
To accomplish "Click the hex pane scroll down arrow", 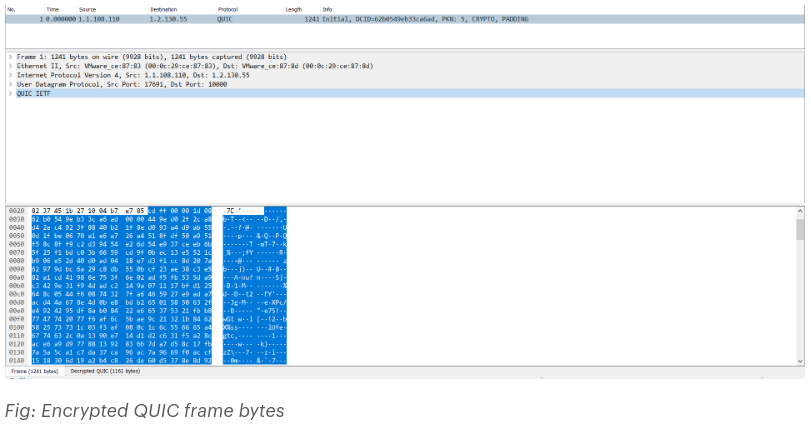I will (800, 361).
